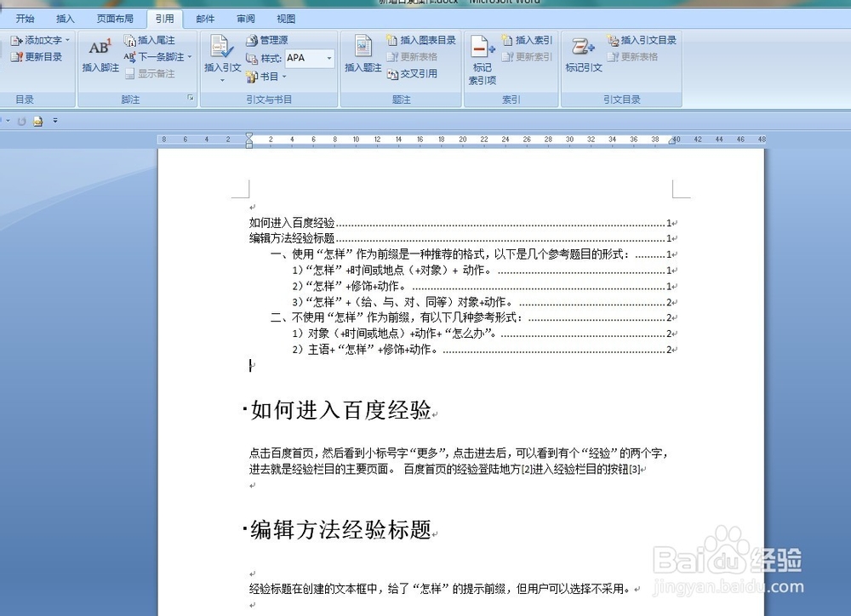Open the 插入引文 dropdown arrow

[x=222, y=80]
